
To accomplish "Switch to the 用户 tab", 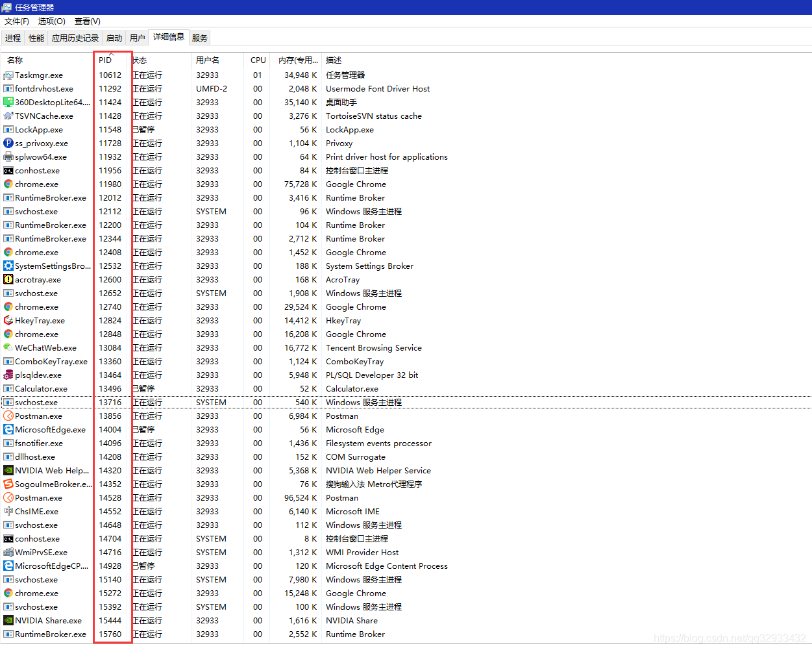I will pyautogui.click(x=138, y=38).
